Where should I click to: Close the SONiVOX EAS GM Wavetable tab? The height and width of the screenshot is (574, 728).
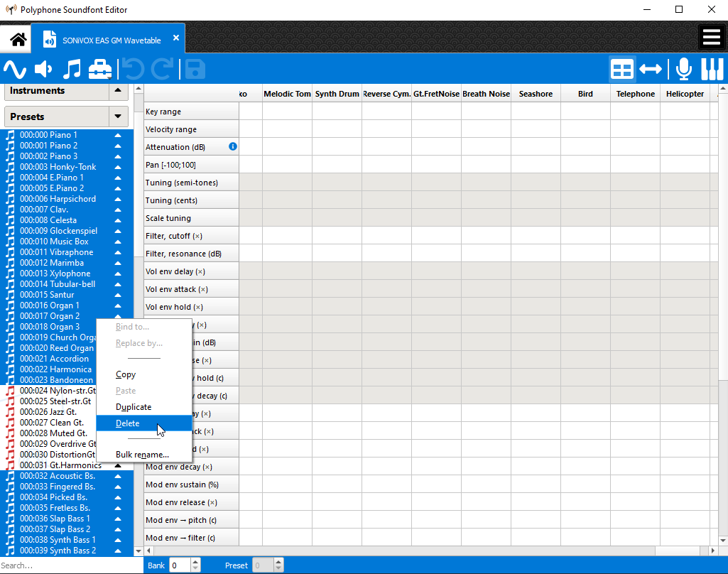click(x=176, y=38)
